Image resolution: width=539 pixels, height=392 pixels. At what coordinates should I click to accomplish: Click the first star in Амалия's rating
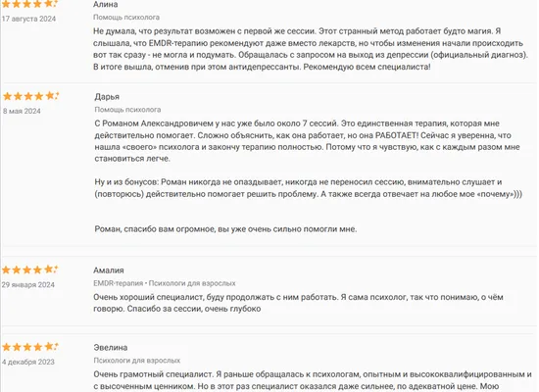(x=6, y=269)
